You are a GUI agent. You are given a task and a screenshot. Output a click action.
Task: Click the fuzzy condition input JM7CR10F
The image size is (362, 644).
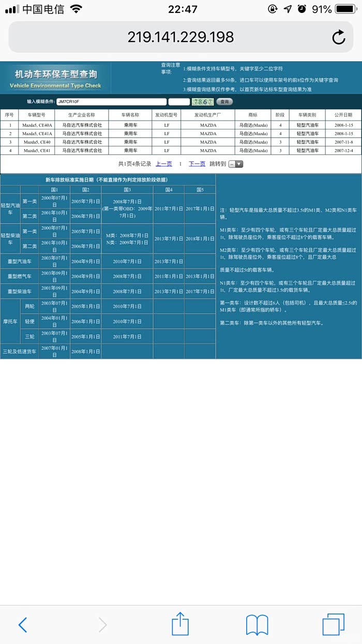(x=111, y=102)
